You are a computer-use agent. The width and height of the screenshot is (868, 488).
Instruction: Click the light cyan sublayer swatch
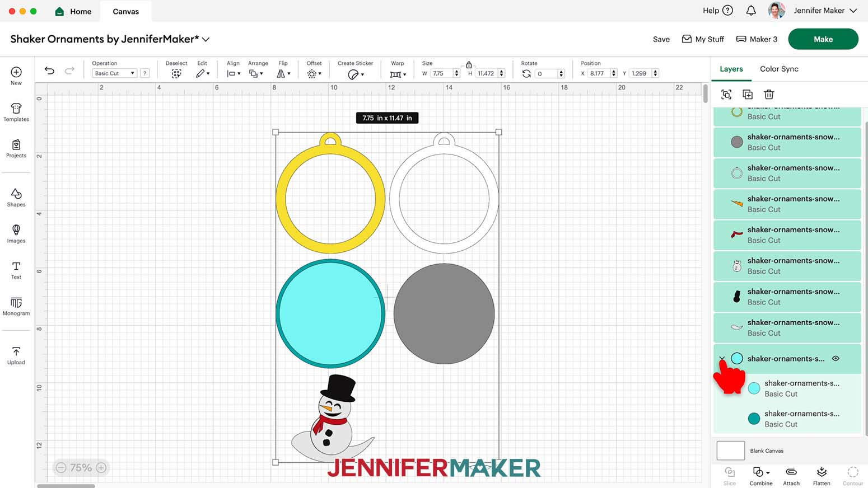coord(754,388)
